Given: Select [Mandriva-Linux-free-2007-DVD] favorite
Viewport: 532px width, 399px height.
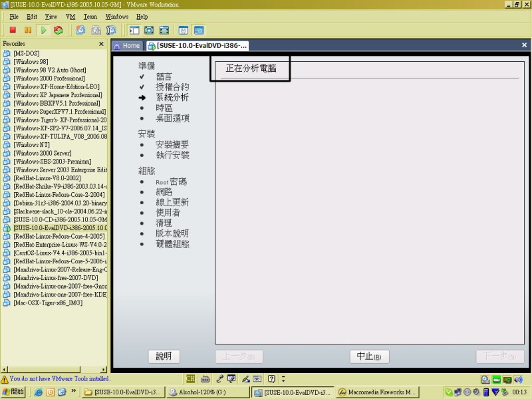Looking at the screenshot, I should [x=56, y=278].
